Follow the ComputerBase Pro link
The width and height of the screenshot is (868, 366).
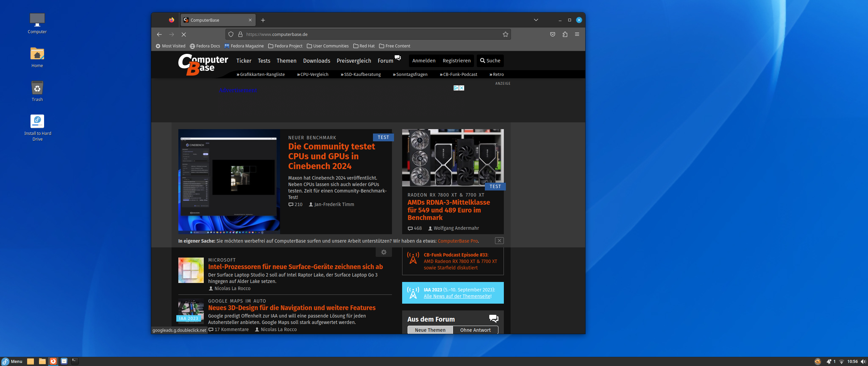click(x=457, y=241)
